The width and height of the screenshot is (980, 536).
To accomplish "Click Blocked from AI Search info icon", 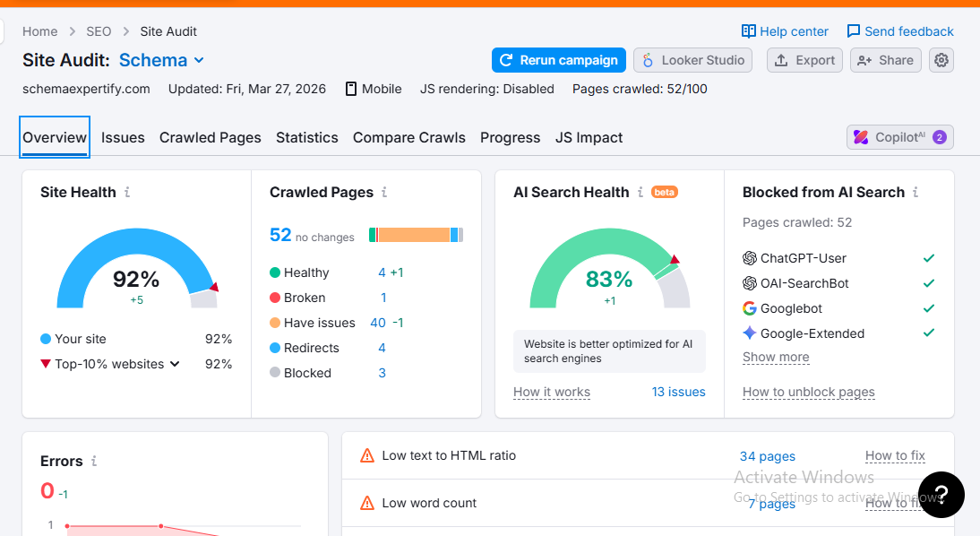I will [x=916, y=192].
